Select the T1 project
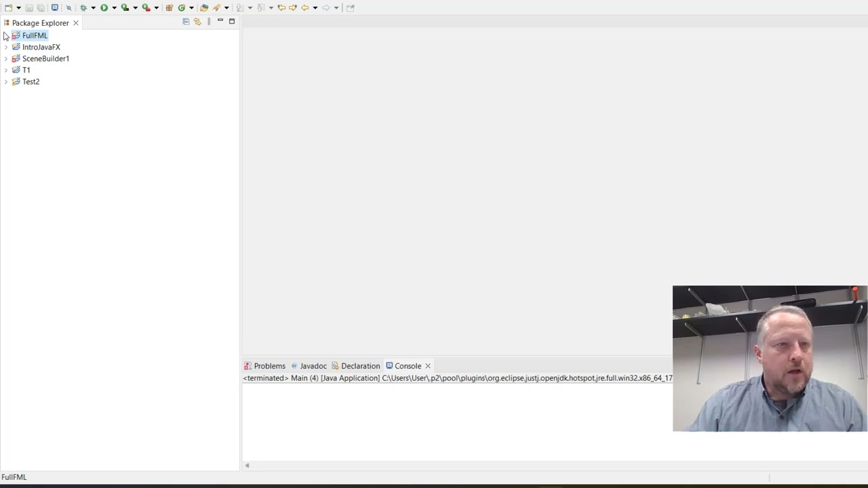This screenshot has height=488, width=868. point(26,70)
